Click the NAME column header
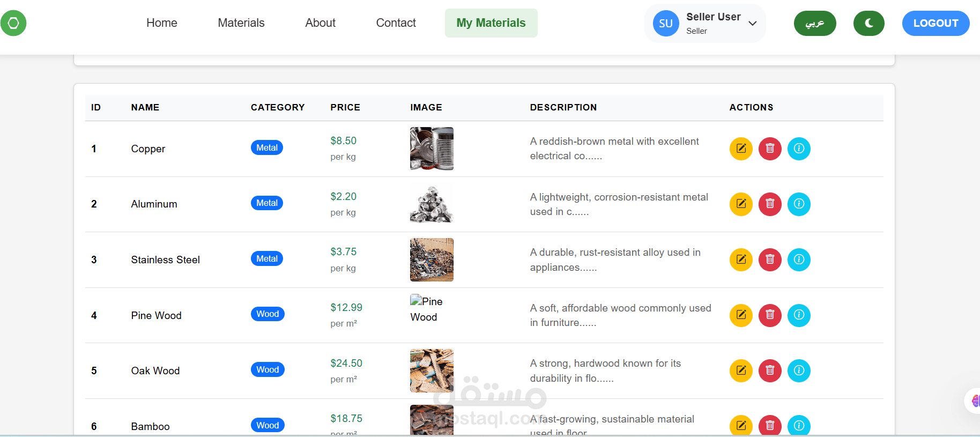This screenshot has height=437, width=980. [x=145, y=107]
